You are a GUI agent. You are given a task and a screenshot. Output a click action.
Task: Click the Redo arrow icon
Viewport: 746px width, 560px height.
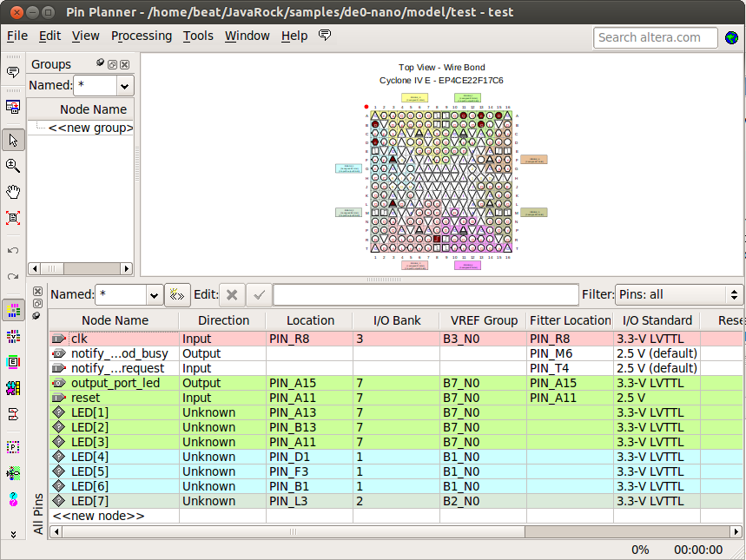[x=13, y=276]
